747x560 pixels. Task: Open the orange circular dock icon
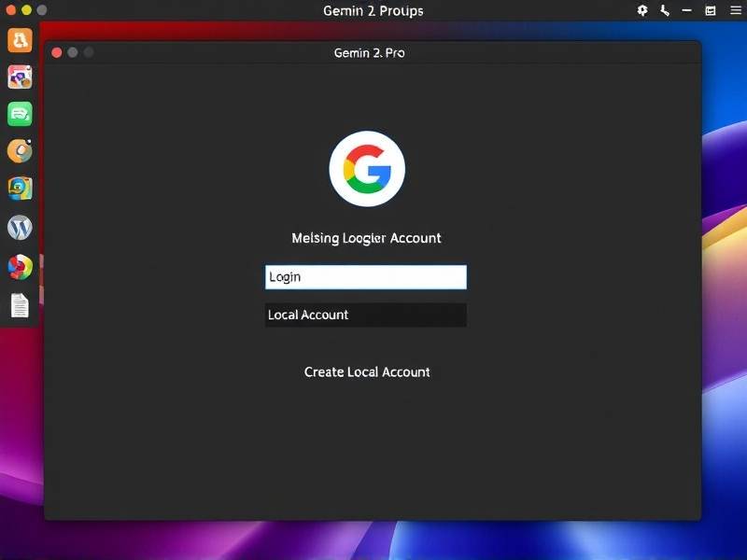click(20, 151)
